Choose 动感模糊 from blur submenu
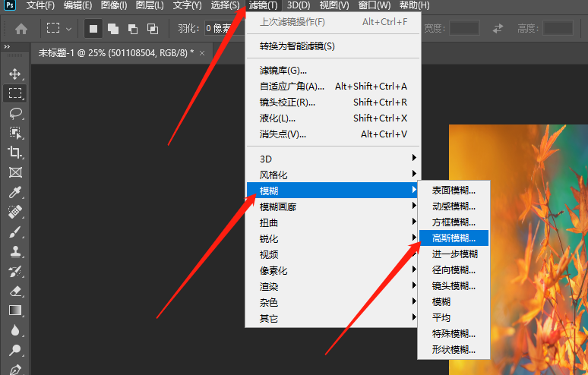 (454, 206)
